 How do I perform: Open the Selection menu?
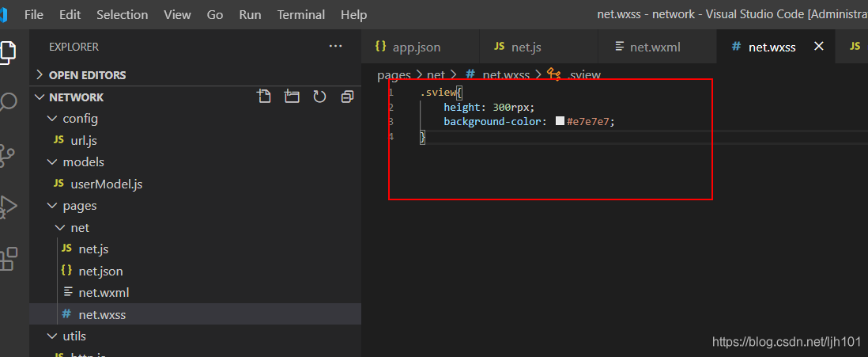pos(123,15)
